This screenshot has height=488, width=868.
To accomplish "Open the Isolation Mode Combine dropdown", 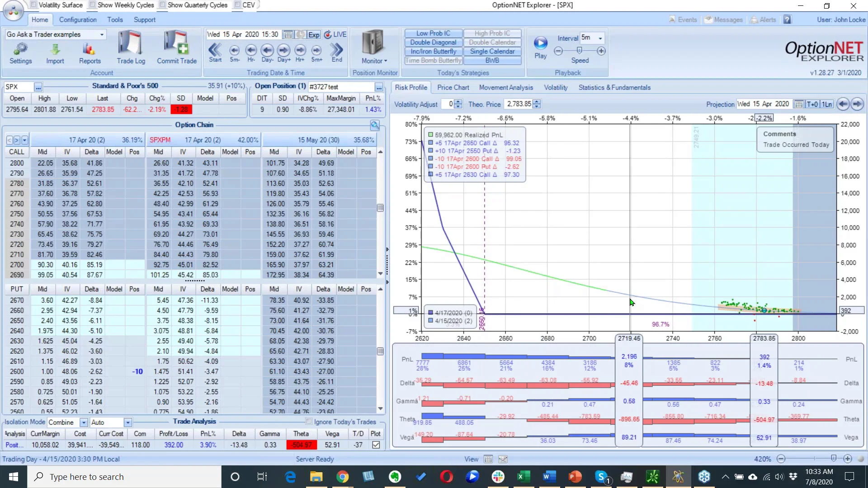I will pos(84,422).
